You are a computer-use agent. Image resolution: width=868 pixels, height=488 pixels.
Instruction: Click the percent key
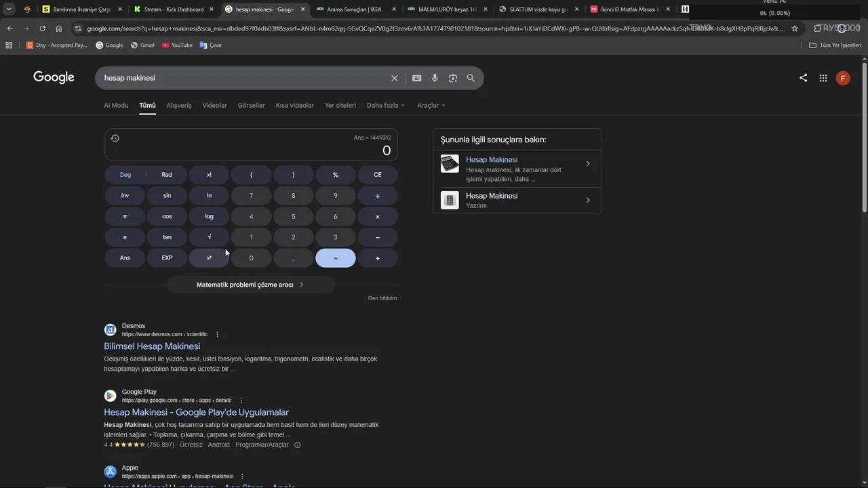pyautogui.click(x=335, y=175)
